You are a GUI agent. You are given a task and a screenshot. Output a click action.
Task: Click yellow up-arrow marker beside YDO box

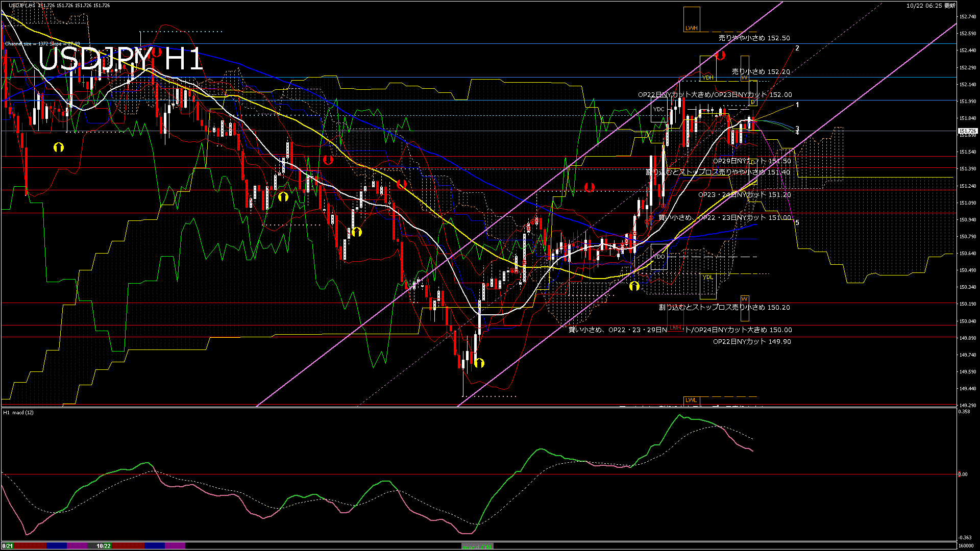(634, 286)
